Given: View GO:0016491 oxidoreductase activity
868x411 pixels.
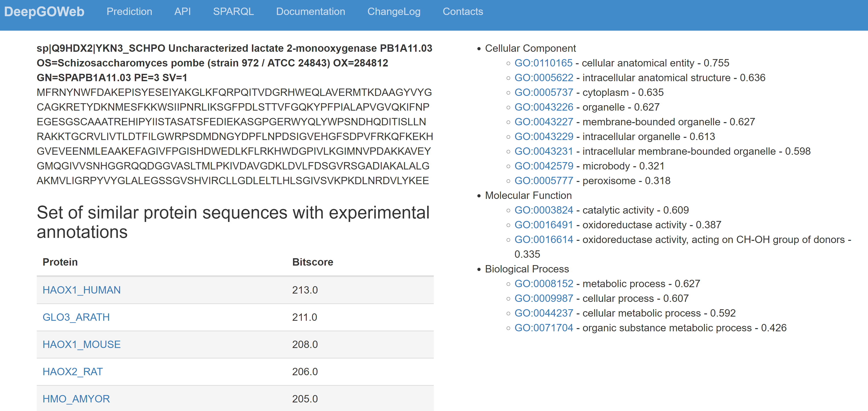Looking at the screenshot, I should tap(543, 225).
